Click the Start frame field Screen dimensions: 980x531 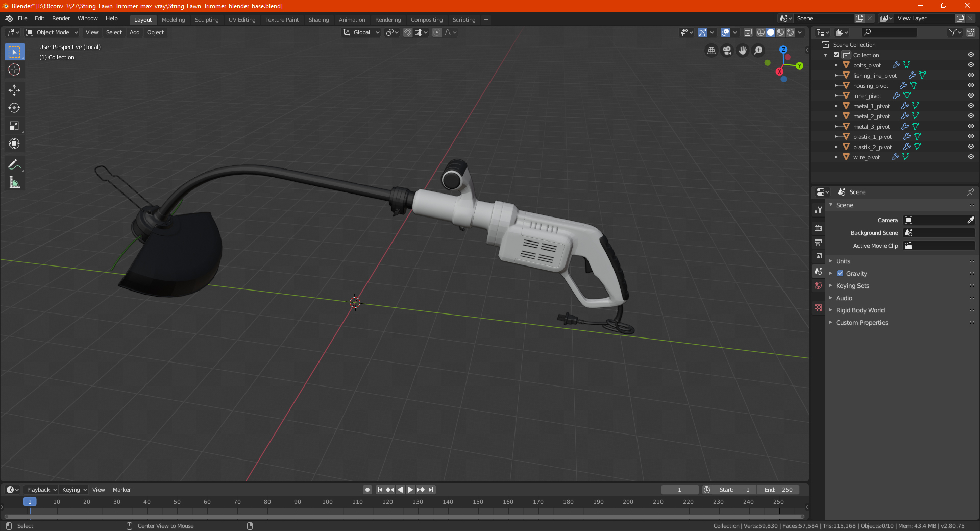[734, 490]
